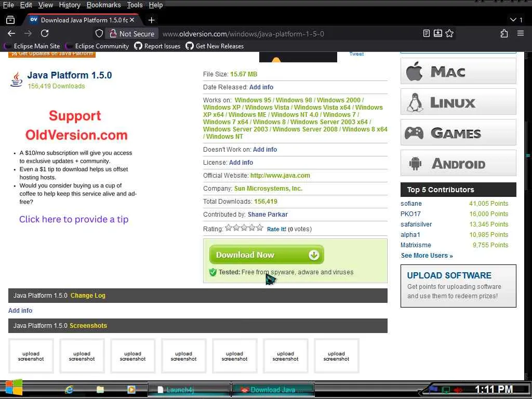Open the History menu
The height and width of the screenshot is (399, 532).
pyautogui.click(x=70, y=5)
